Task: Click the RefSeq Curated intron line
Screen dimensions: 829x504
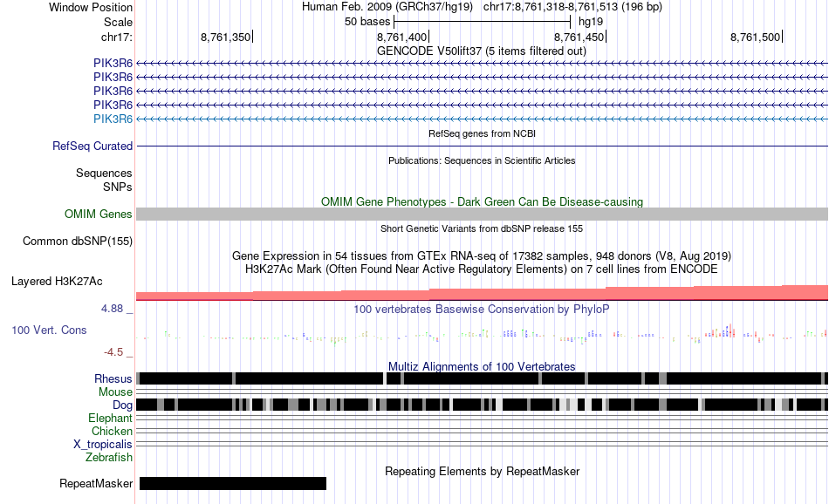Action: coord(483,146)
